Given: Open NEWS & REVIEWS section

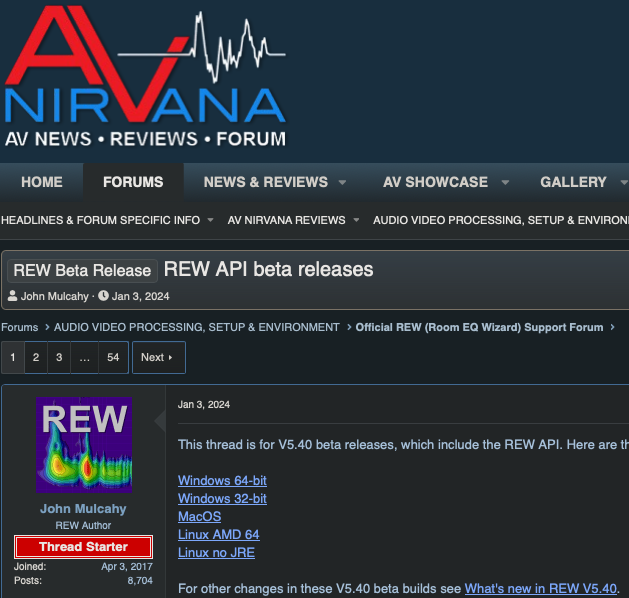Looking at the screenshot, I should click(x=266, y=182).
